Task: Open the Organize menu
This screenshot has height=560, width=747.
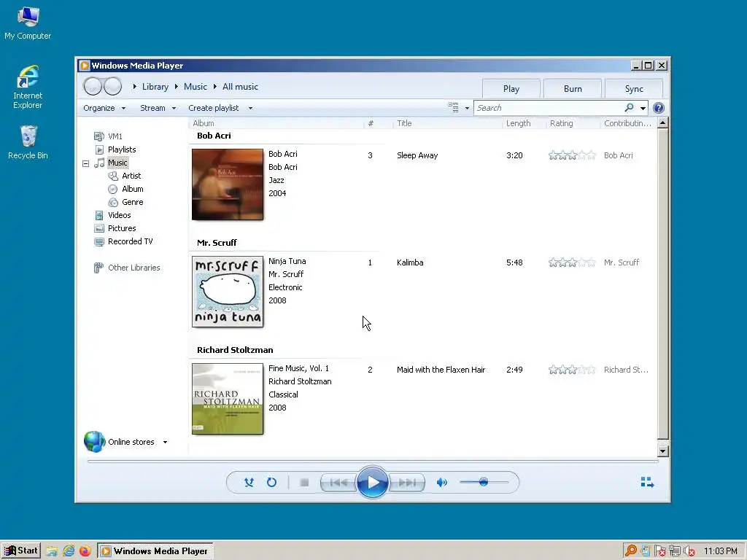Action: 104,108
